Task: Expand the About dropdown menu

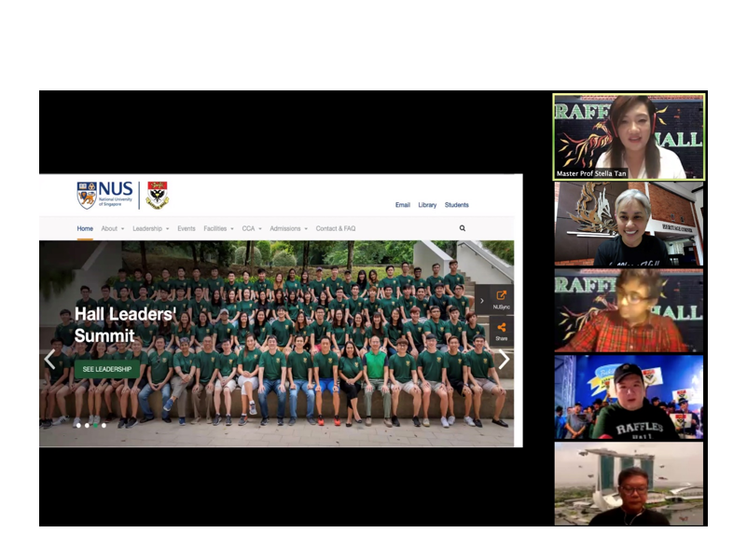Action: point(112,228)
